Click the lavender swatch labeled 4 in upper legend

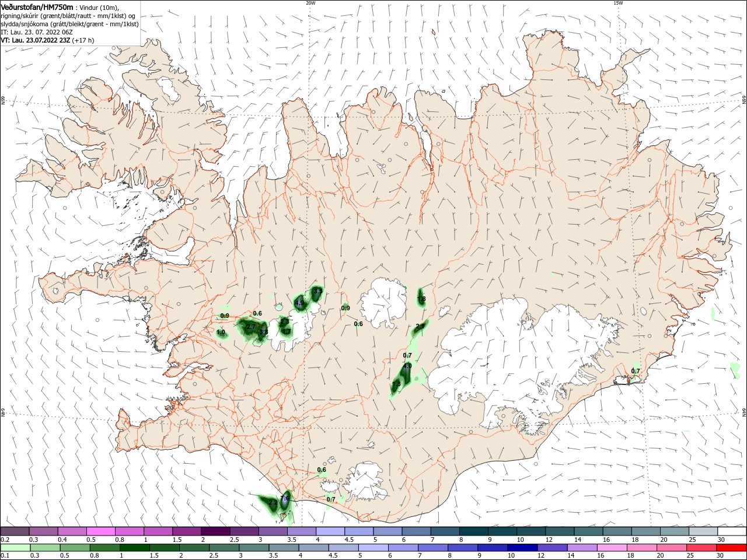click(x=330, y=531)
